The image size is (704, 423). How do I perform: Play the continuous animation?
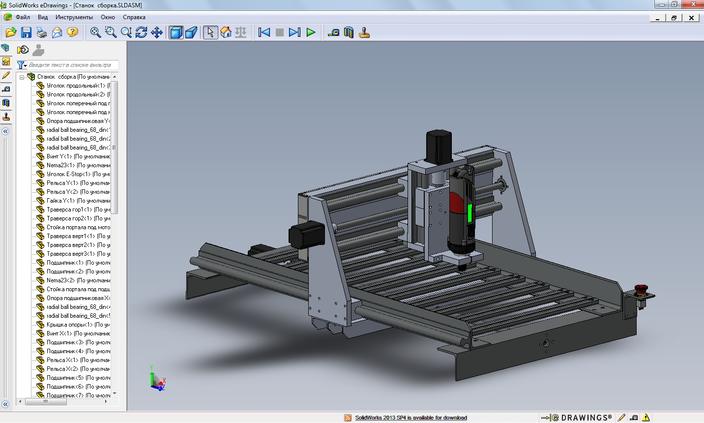(x=311, y=32)
